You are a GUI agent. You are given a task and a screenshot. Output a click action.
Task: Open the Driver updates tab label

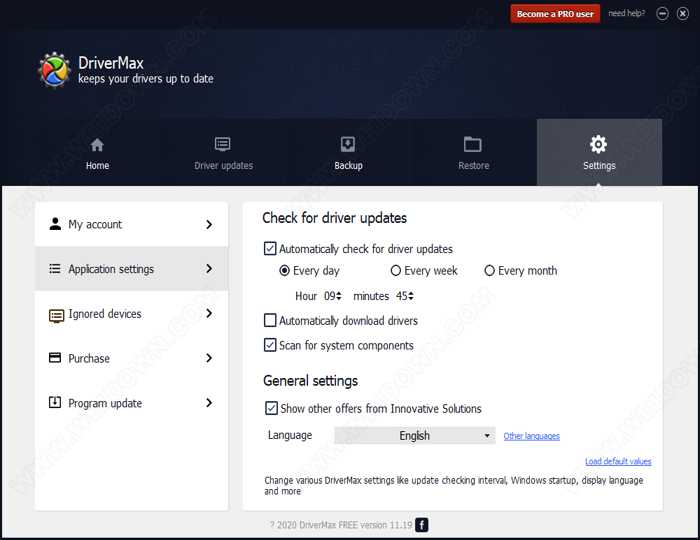tap(224, 166)
